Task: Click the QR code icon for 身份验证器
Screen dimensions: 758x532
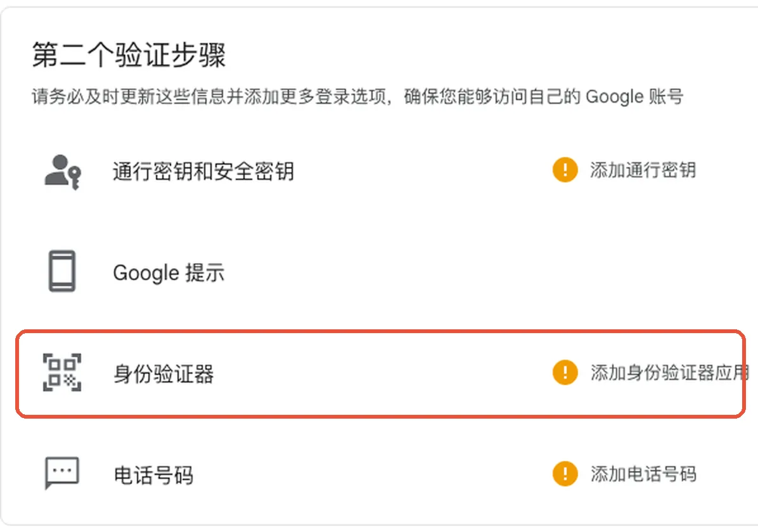Action: click(x=62, y=372)
